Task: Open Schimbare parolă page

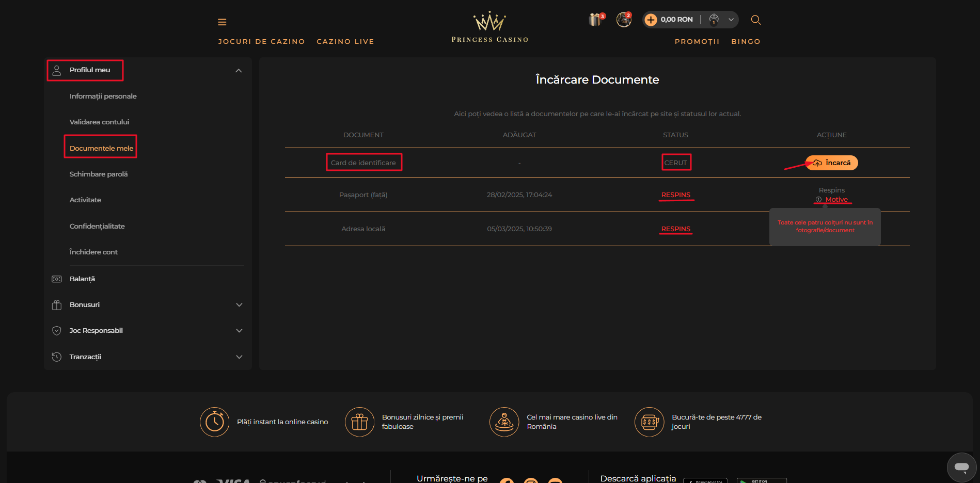Action: click(99, 174)
